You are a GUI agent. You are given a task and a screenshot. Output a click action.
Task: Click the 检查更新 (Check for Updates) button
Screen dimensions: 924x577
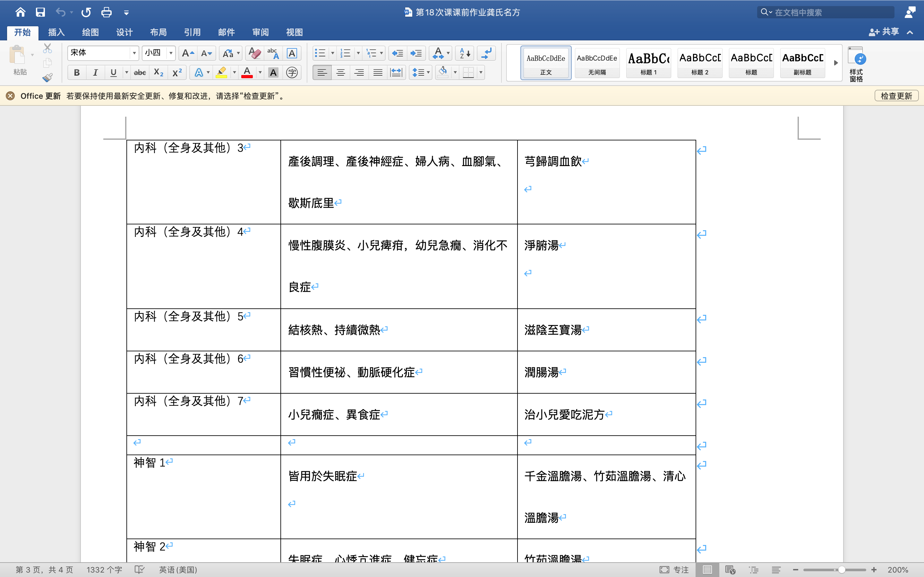(x=896, y=96)
